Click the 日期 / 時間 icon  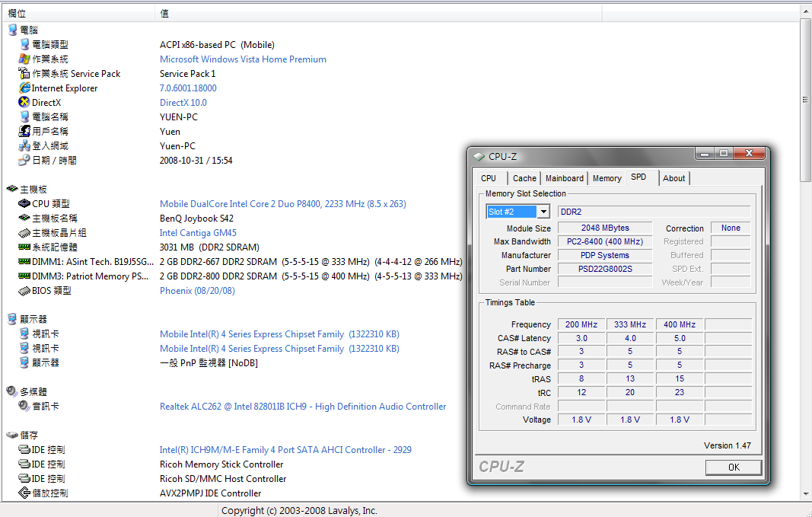pos(24,161)
